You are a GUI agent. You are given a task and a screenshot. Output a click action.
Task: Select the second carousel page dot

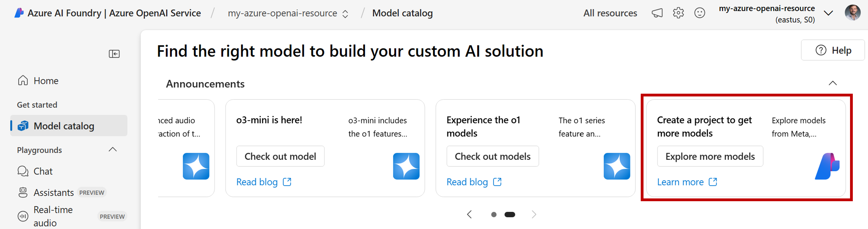click(x=510, y=215)
